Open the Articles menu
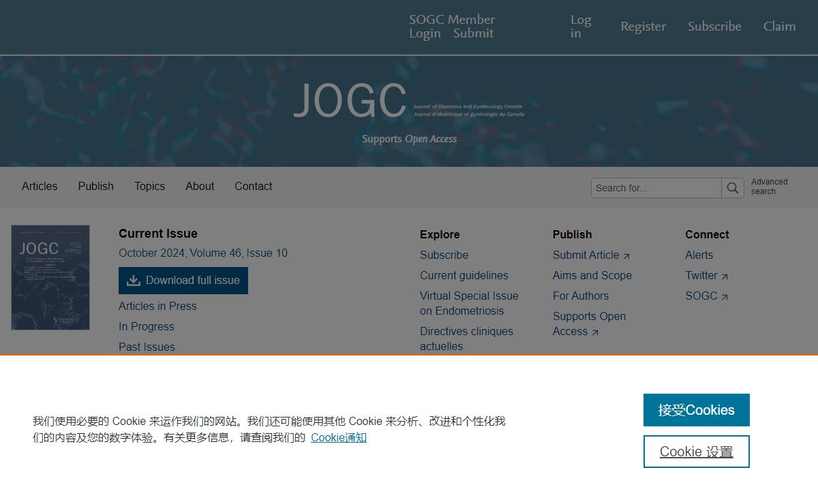This screenshot has width=818, height=504. [40, 186]
